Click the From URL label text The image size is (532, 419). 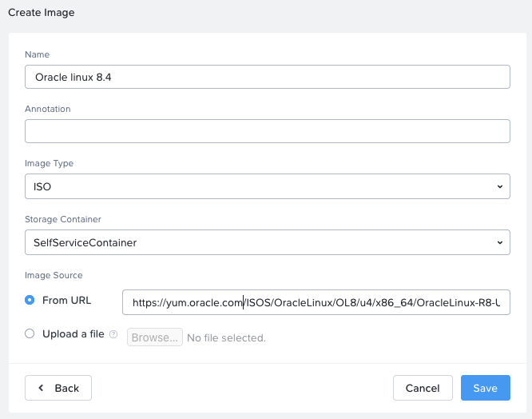[66, 301]
